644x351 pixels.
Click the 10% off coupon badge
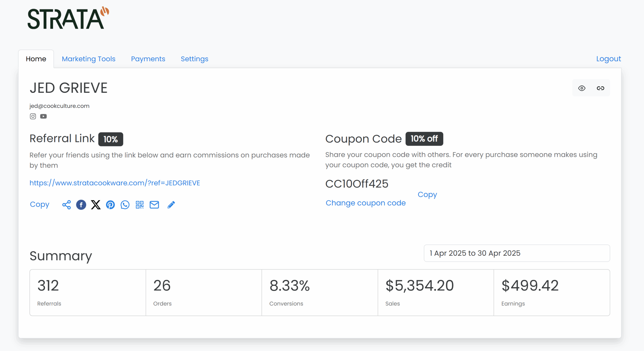point(424,139)
